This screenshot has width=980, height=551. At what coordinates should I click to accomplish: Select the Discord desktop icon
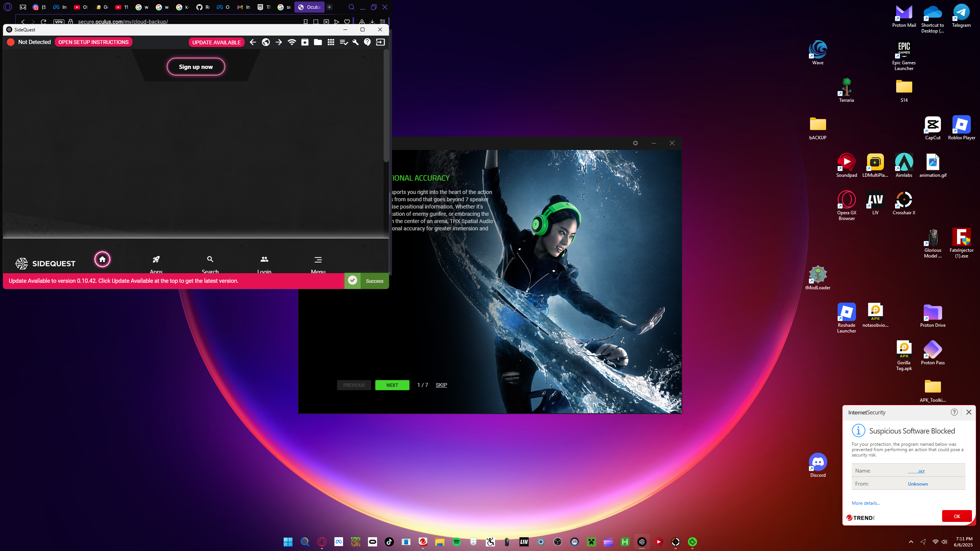818,466
